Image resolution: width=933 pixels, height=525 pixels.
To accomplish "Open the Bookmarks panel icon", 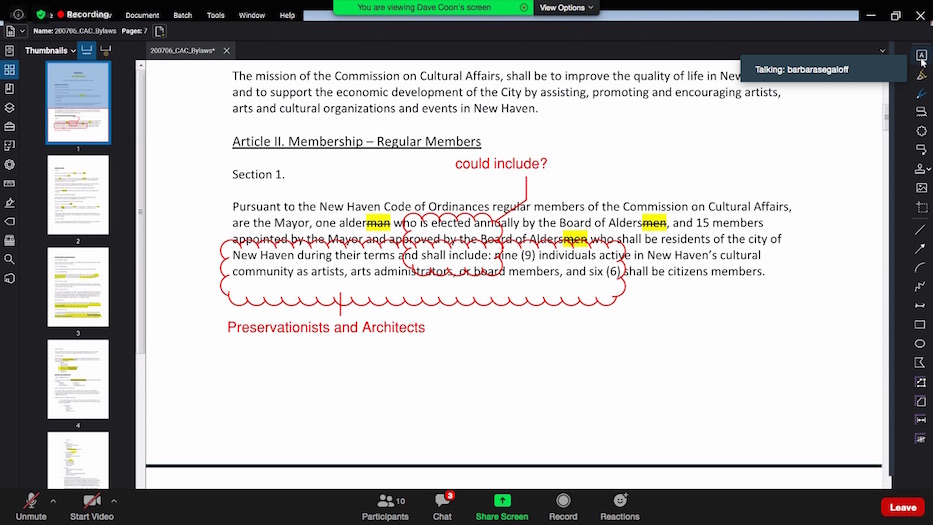I will click(x=10, y=89).
